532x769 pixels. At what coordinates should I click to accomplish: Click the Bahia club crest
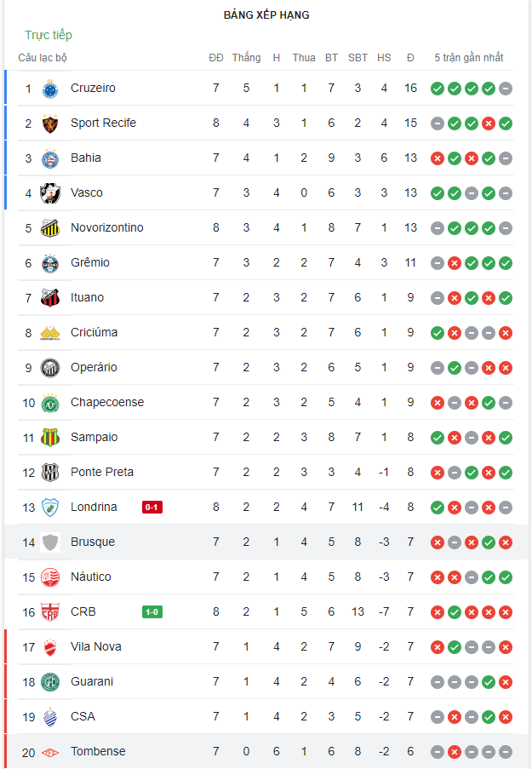pos(50,158)
